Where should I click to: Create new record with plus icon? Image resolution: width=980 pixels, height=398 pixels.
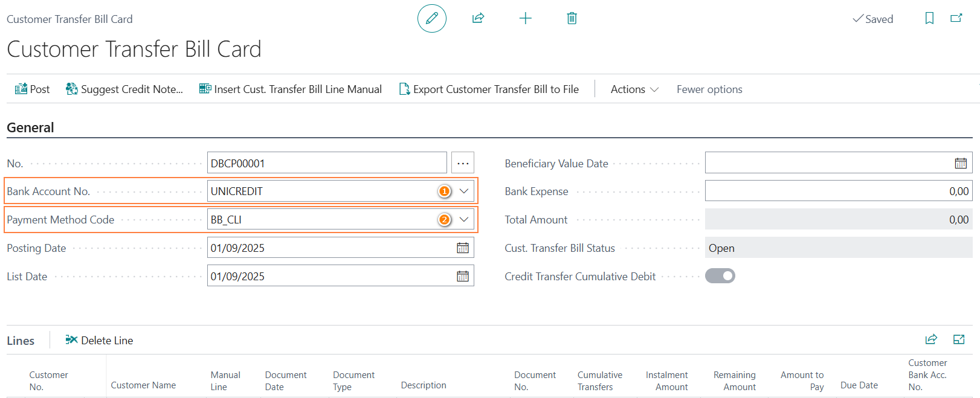pos(525,18)
